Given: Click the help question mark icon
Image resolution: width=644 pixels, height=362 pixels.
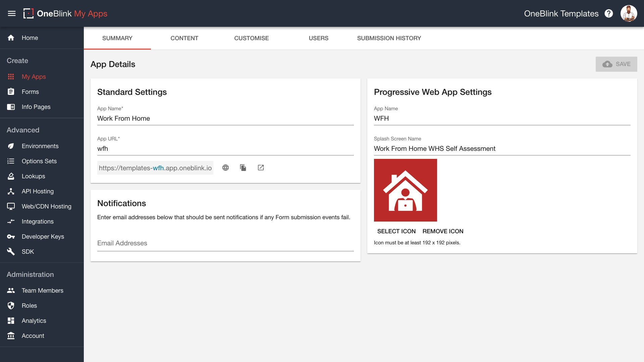Looking at the screenshot, I should (x=609, y=13).
